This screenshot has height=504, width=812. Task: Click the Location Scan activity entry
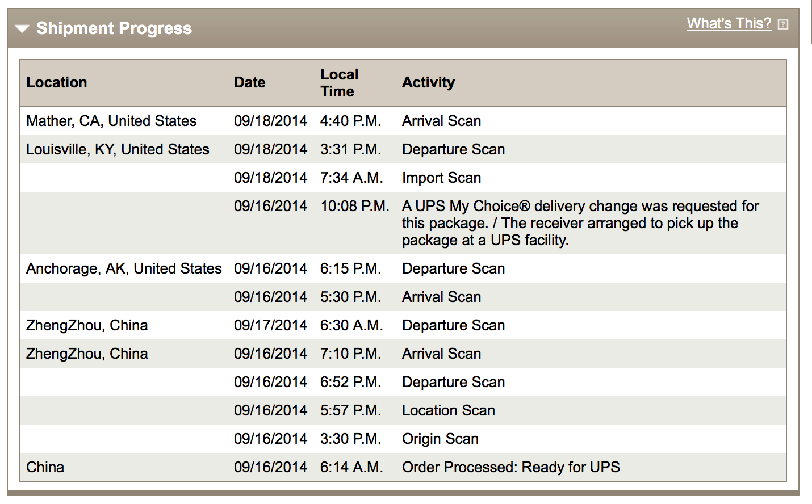(x=448, y=410)
